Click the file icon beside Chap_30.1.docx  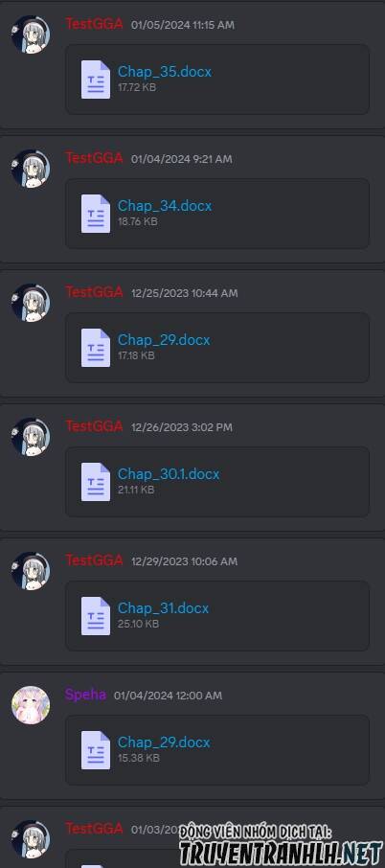[x=96, y=482]
